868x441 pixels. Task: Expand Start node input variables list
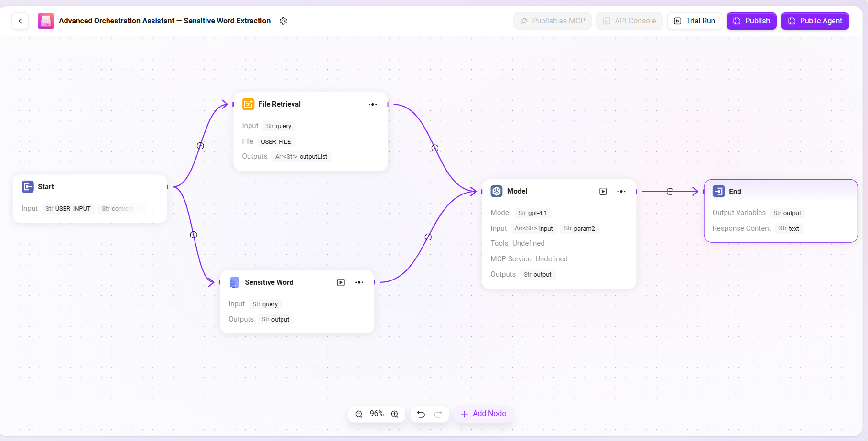(152, 208)
